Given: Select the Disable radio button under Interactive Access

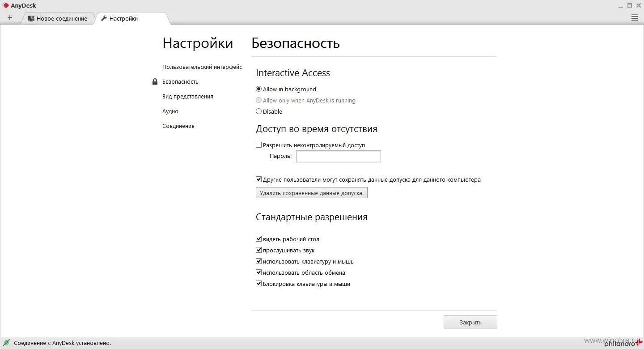Looking at the screenshot, I should 258,111.
